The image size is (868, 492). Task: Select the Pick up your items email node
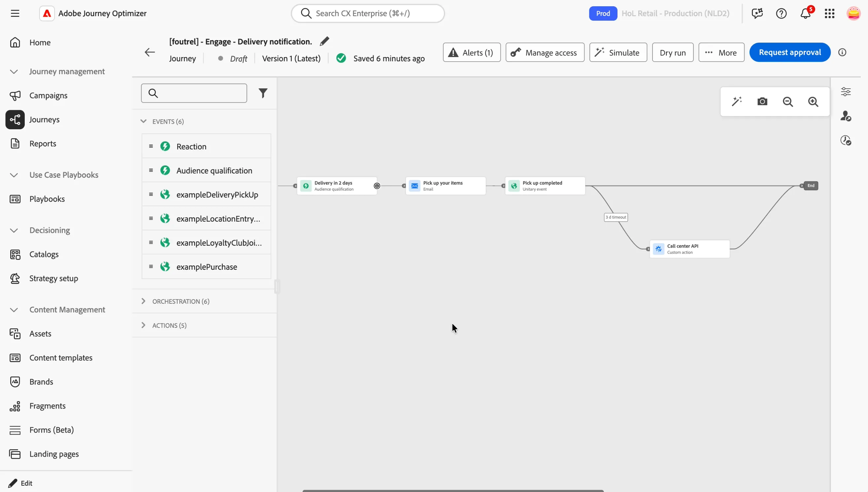point(446,186)
